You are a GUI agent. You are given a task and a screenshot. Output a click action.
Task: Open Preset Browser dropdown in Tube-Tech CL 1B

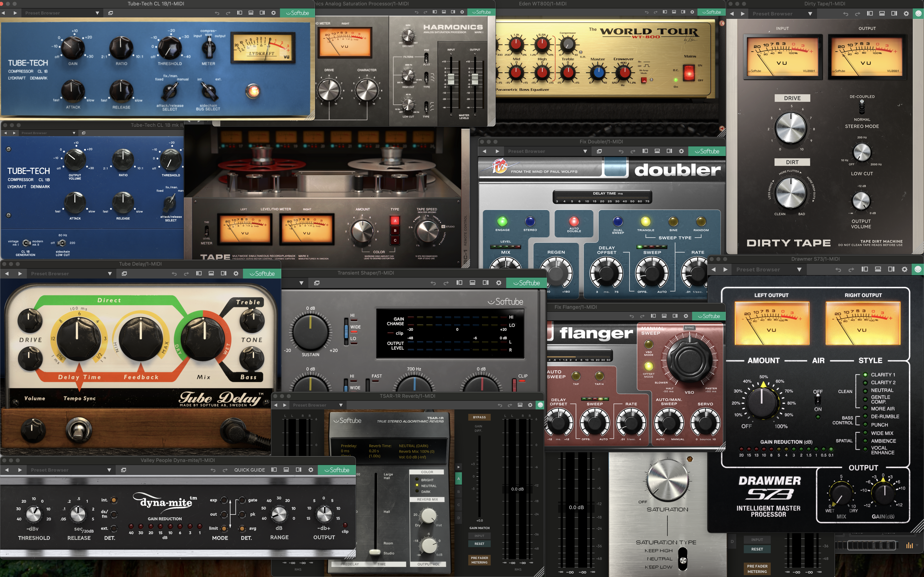pos(62,13)
